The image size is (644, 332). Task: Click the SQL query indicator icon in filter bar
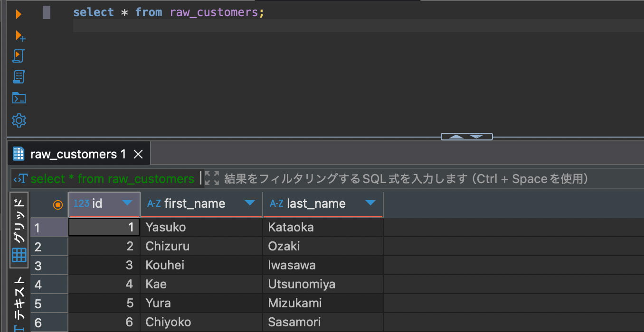(20, 179)
